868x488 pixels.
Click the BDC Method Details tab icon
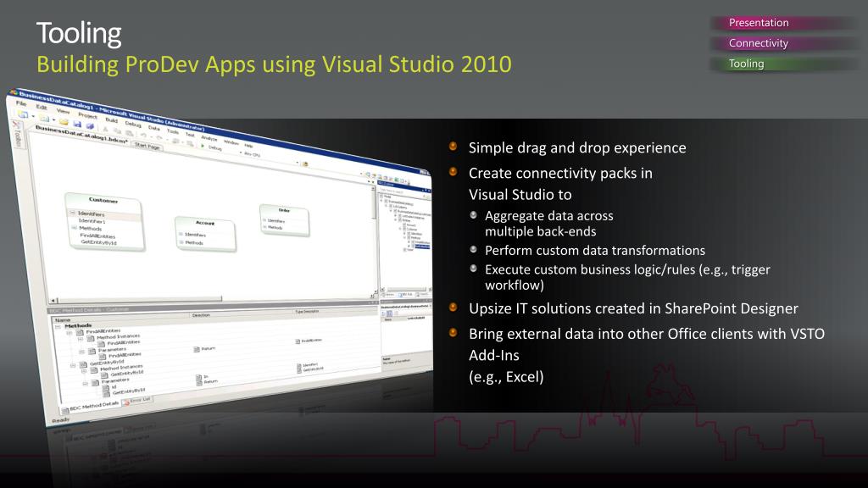point(65,411)
